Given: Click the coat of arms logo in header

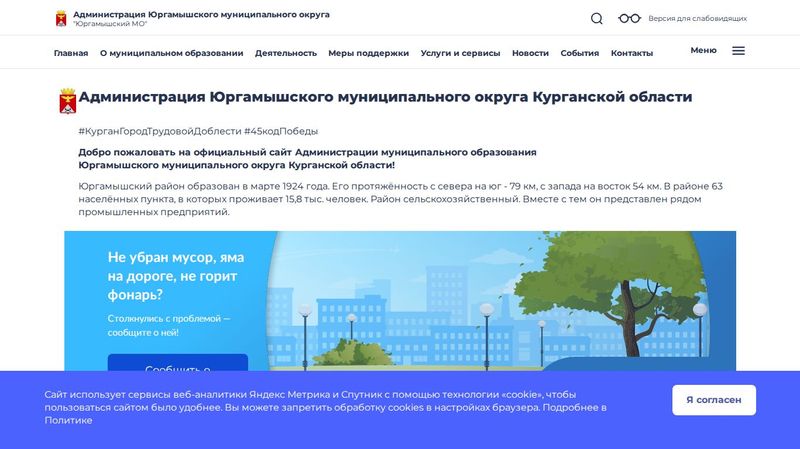Looking at the screenshot, I should point(60,18).
